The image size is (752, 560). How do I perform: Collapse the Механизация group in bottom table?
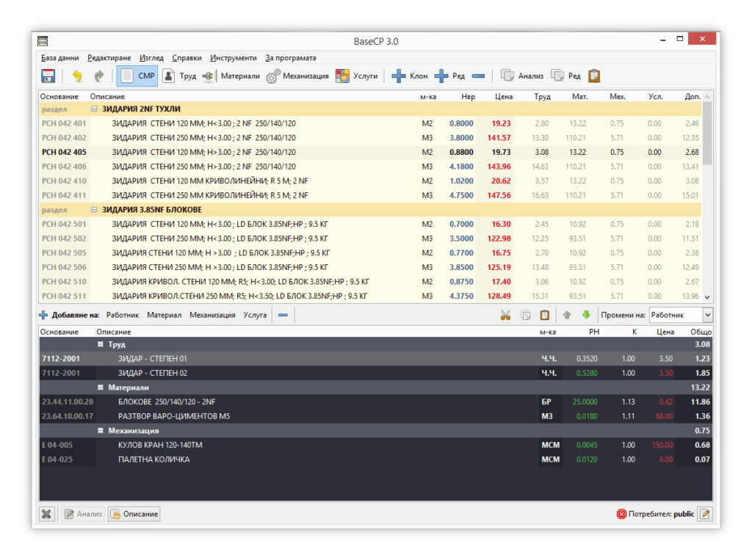(101, 431)
